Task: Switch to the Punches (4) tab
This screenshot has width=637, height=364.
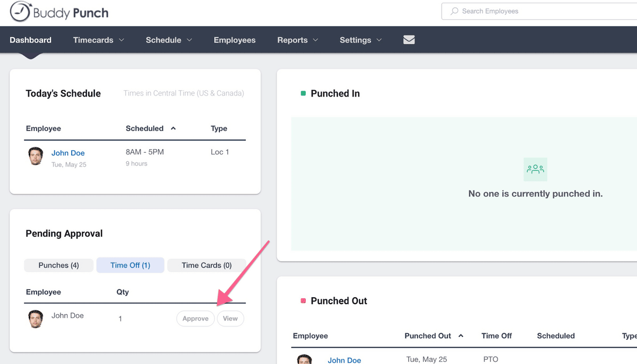Action: coord(59,265)
